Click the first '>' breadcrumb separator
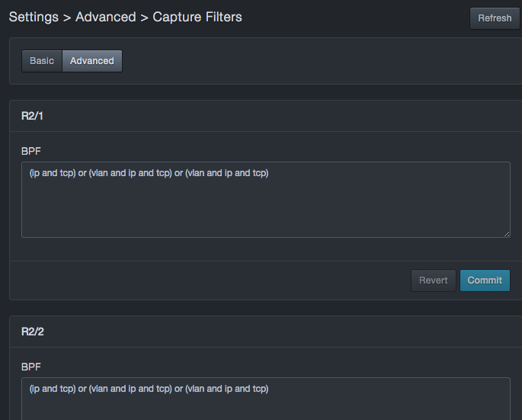 67,17
